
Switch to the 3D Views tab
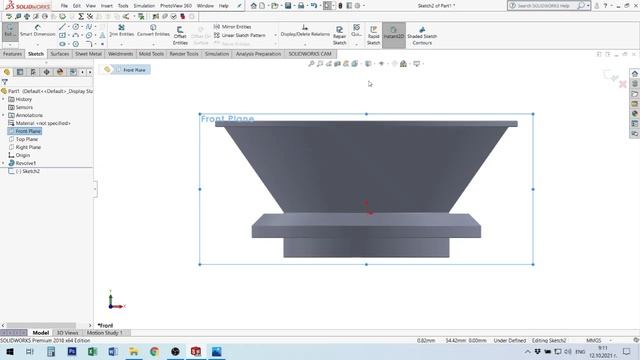click(67, 333)
